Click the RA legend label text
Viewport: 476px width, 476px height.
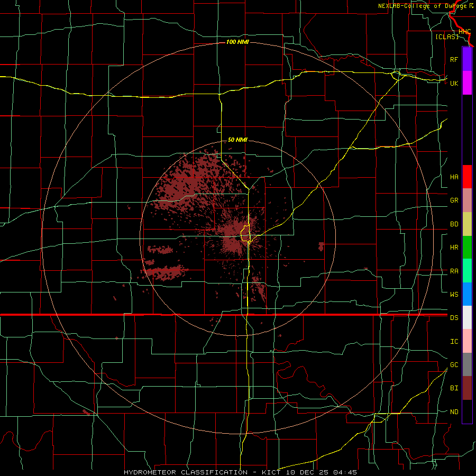point(454,271)
